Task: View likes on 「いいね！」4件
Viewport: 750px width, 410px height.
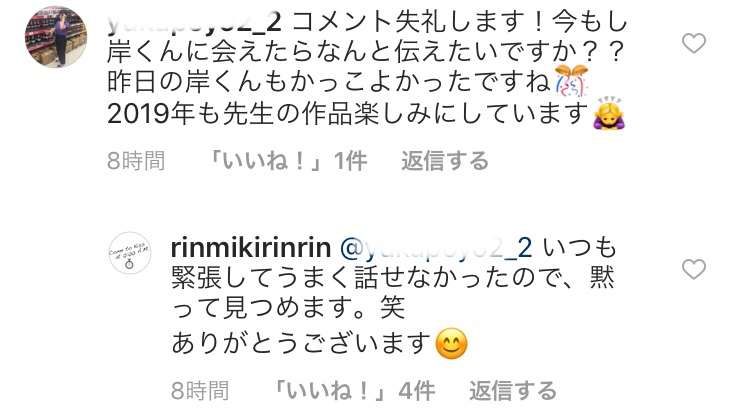Action: [354, 391]
